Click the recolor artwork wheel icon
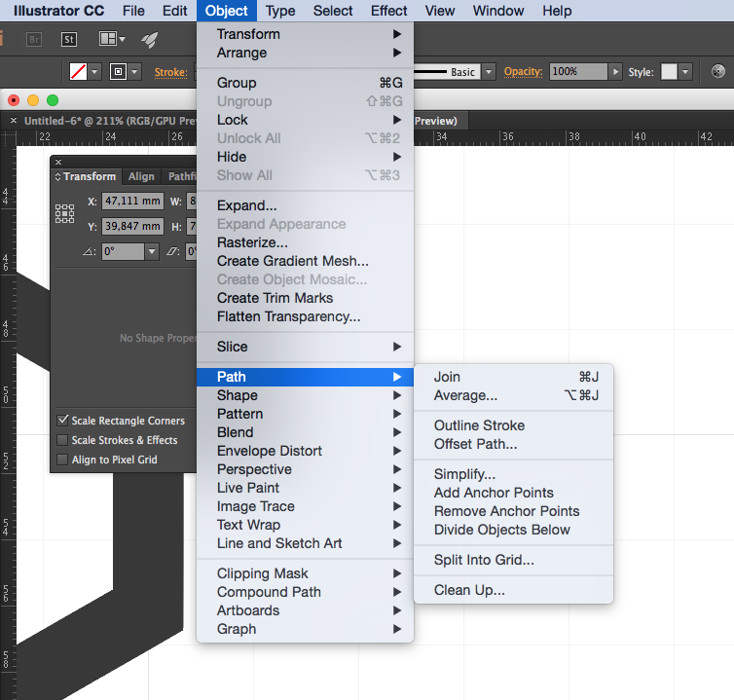Screen dimensions: 734x700 point(718,71)
